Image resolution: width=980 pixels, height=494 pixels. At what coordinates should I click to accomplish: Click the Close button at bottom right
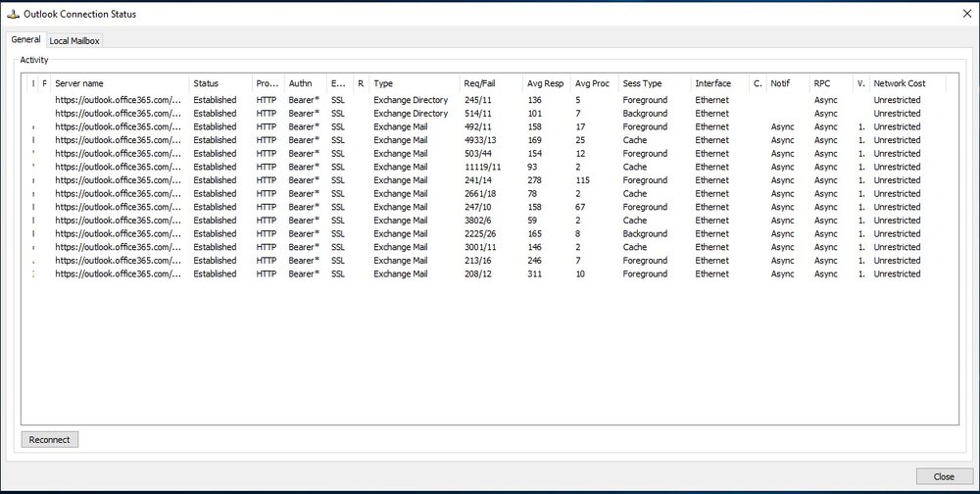[x=944, y=476]
